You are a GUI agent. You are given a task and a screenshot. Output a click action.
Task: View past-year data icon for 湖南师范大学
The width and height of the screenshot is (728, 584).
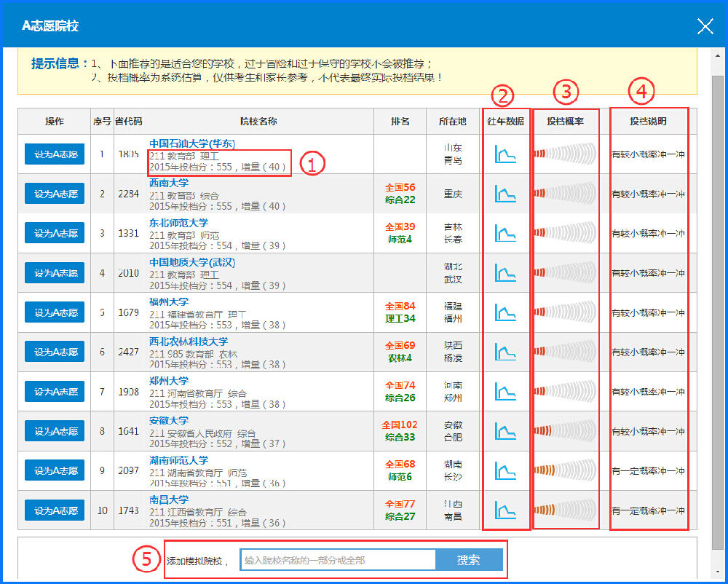[x=505, y=470]
